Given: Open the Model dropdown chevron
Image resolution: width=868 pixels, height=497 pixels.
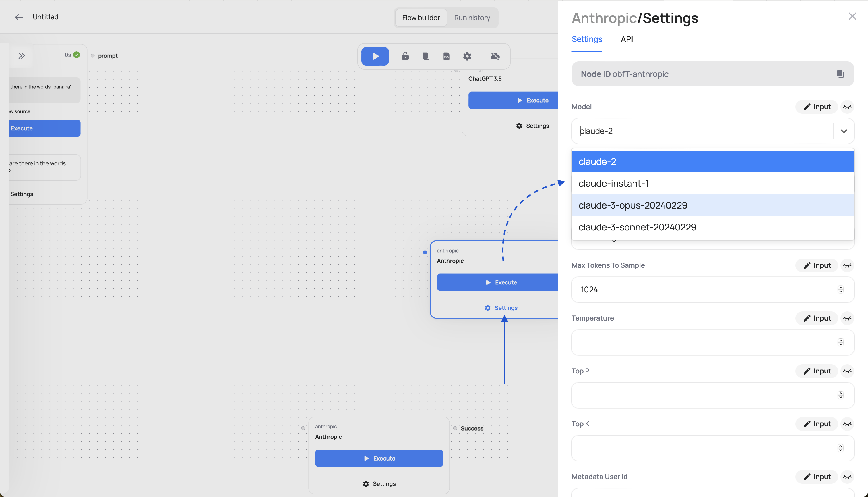Looking at the screenshot, I should tap(843, 131).
